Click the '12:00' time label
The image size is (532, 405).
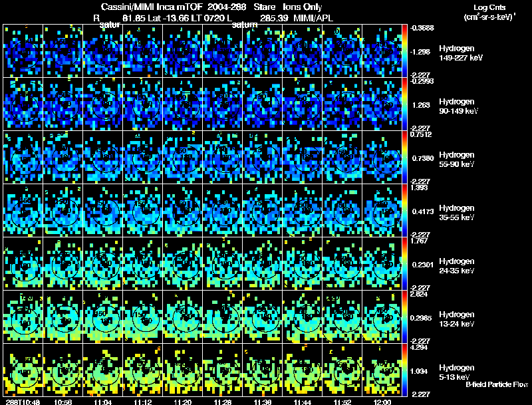(382, 402)
